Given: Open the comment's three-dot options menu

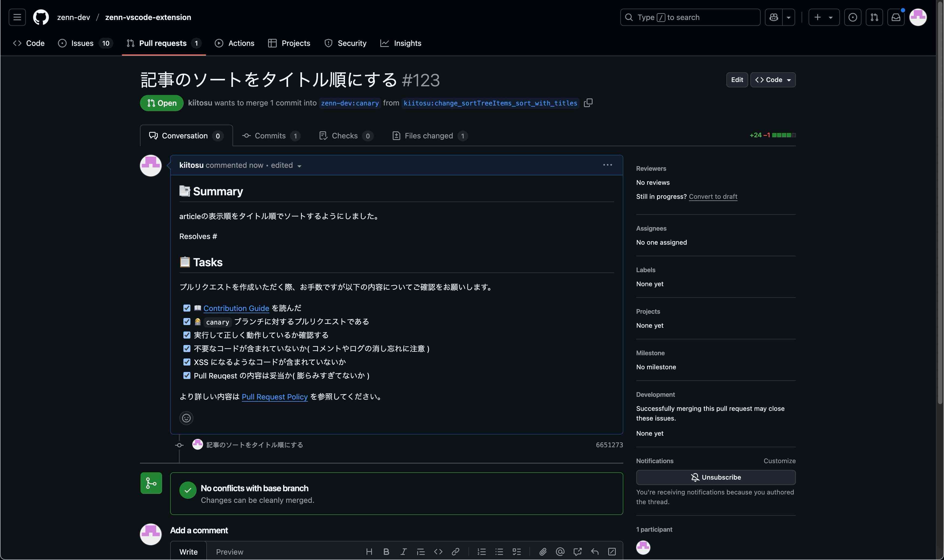Looking at the screenshot, I should tap(607, 165).
